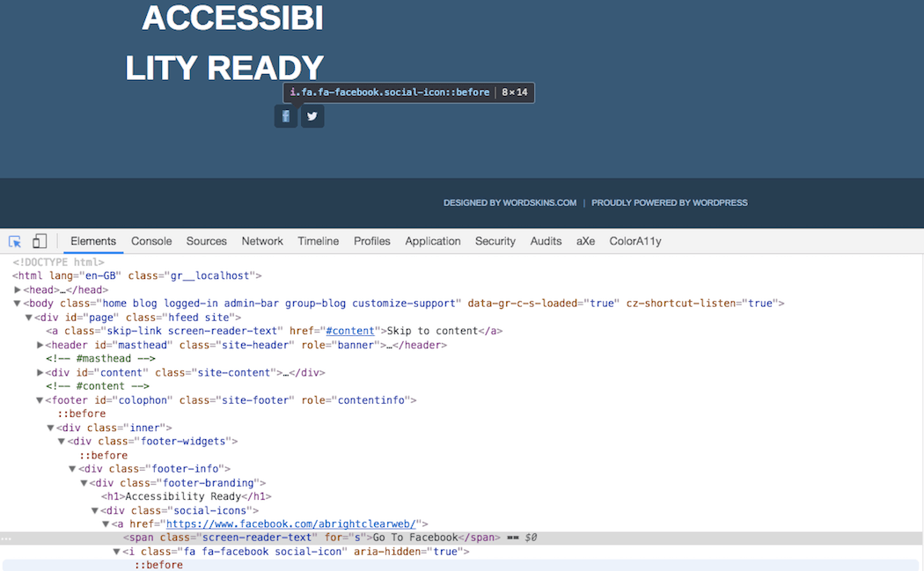The width and height of the screenshot is (924, 571).
Task: Open the ColorA11y tab
Action: click(x=635, y=241)
